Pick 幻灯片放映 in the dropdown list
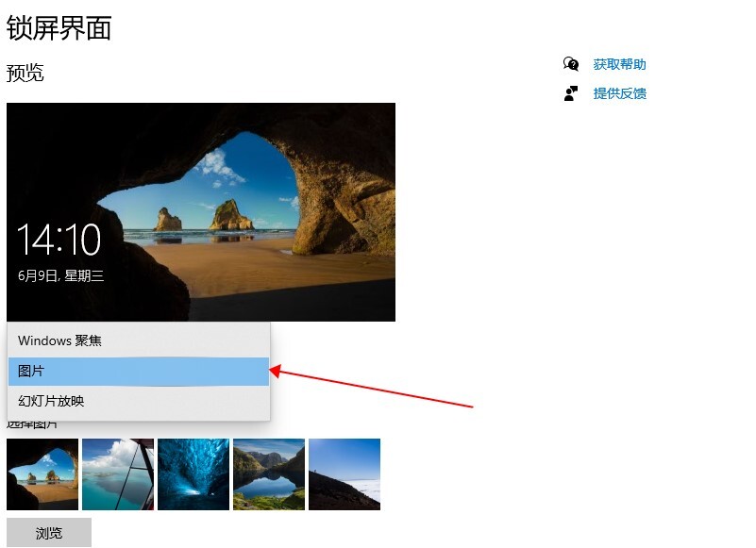 [139, 401]
